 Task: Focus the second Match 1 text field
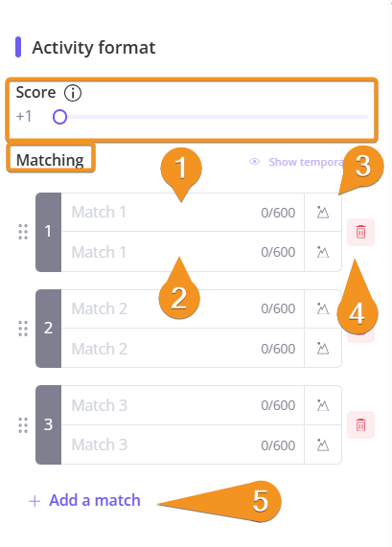pos(182,252)
